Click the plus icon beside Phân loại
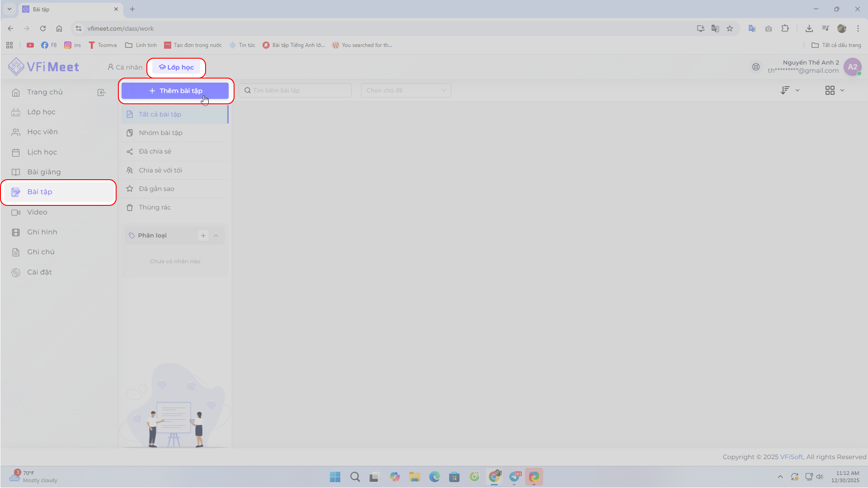Image resolution: width=868 pixels, height=488 pixels. click(203, 236)
